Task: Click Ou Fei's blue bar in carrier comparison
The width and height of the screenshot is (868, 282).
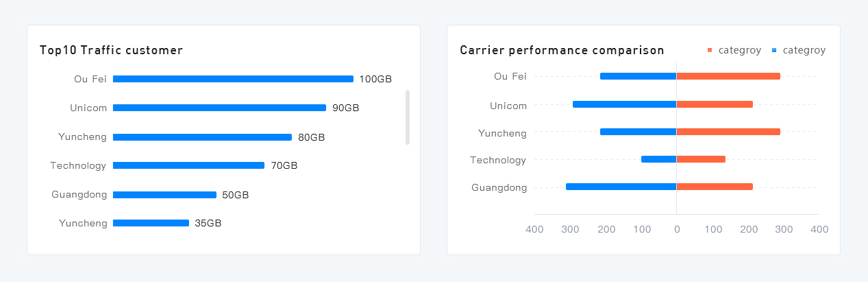Action: [x=638, y=76]
